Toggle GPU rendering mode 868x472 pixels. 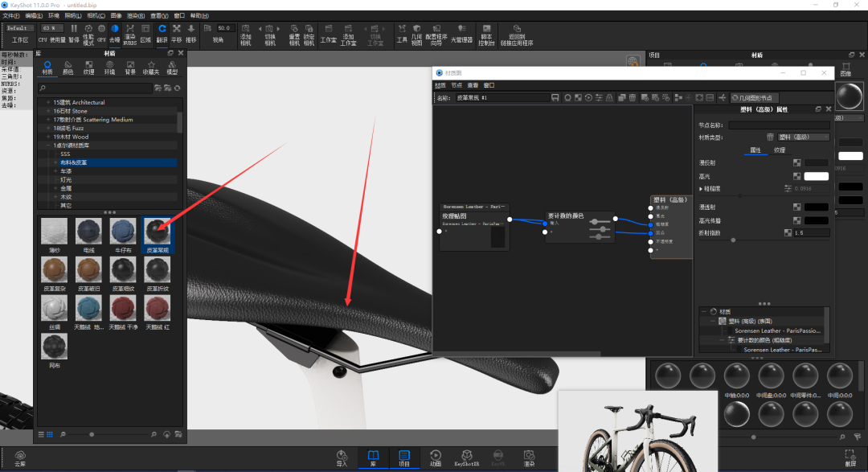(101, 33)
